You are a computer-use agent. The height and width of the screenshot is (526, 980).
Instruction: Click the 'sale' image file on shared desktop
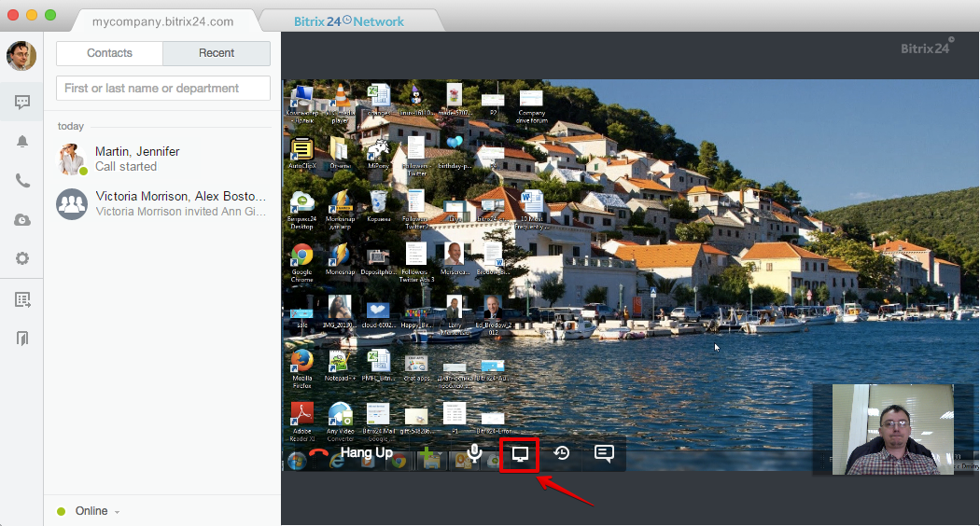tap(301, 317)
